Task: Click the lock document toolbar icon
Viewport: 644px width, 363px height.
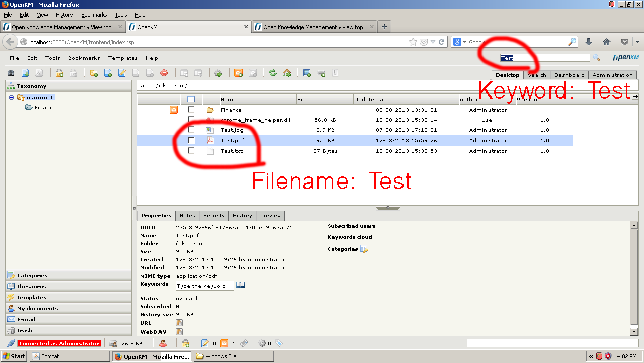Action: [x=59, y=73]
